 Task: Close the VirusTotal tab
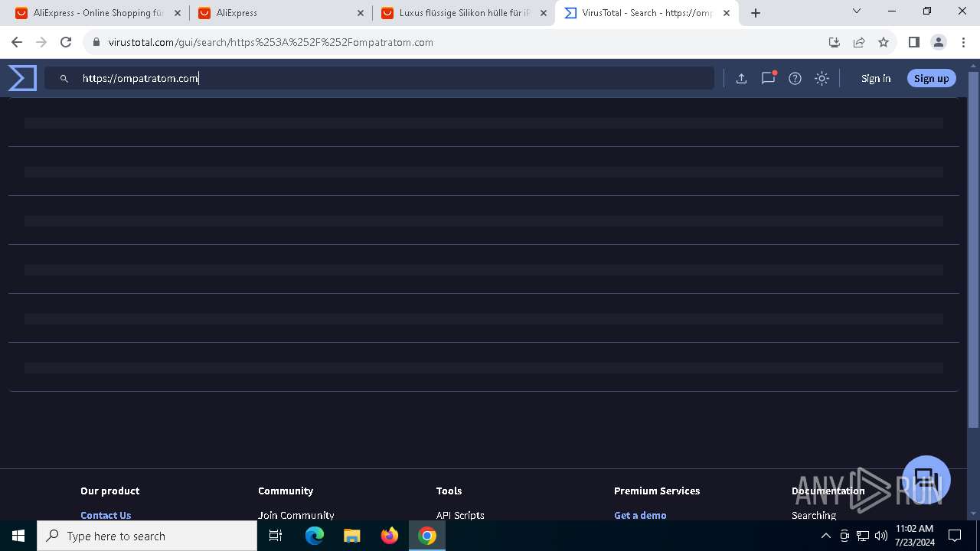tap(727, 13)
